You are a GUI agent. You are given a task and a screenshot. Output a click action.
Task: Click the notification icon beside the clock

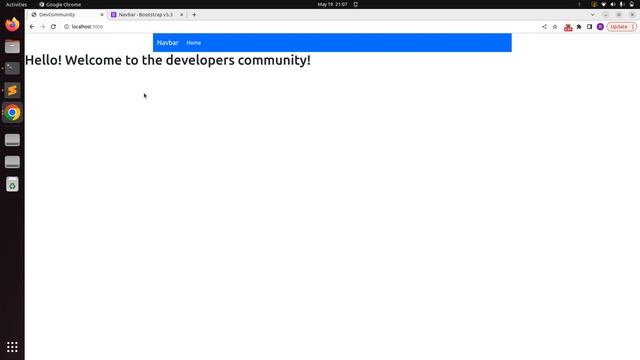[x=356, y=4]
